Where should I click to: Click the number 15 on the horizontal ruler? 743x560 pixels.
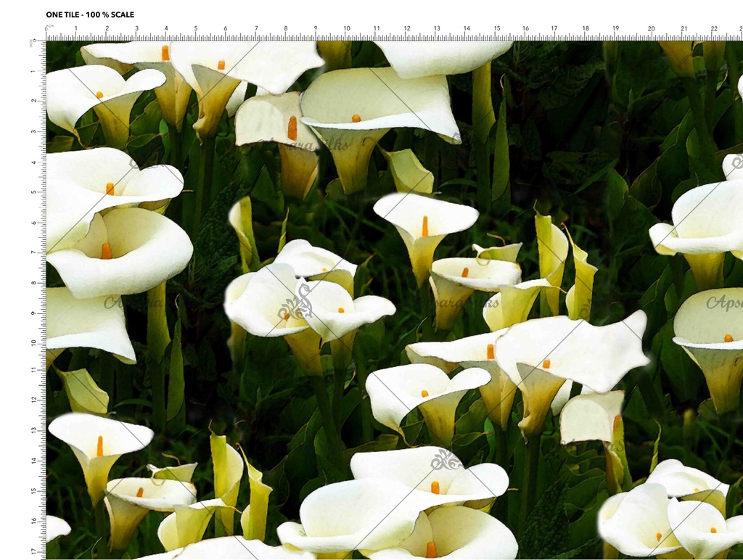tap(496, 28)
